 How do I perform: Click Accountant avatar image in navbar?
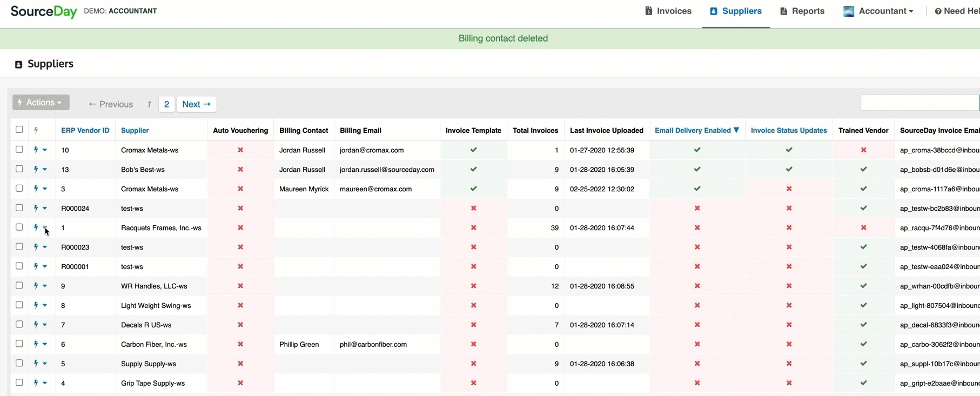[x=849, y=11]
